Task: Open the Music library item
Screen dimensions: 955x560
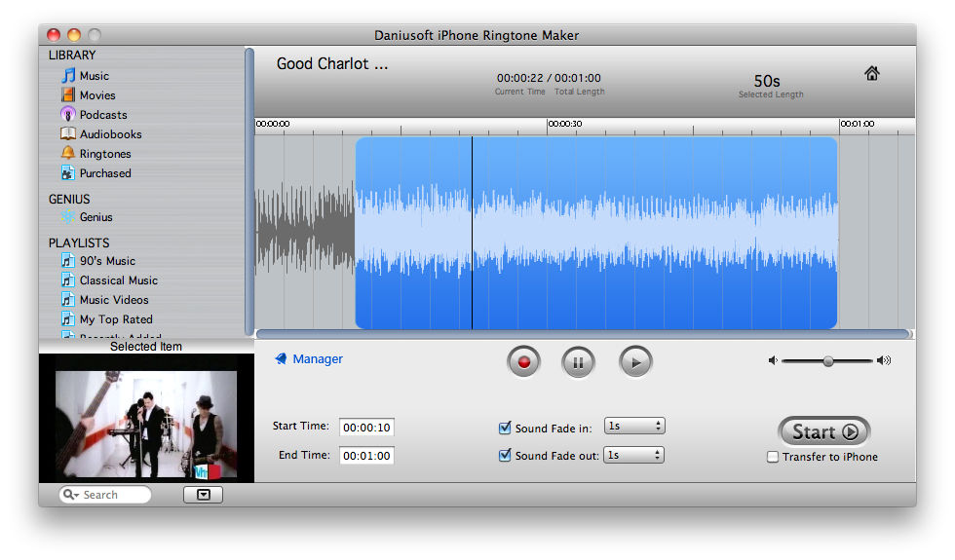Action: (94, 76)
